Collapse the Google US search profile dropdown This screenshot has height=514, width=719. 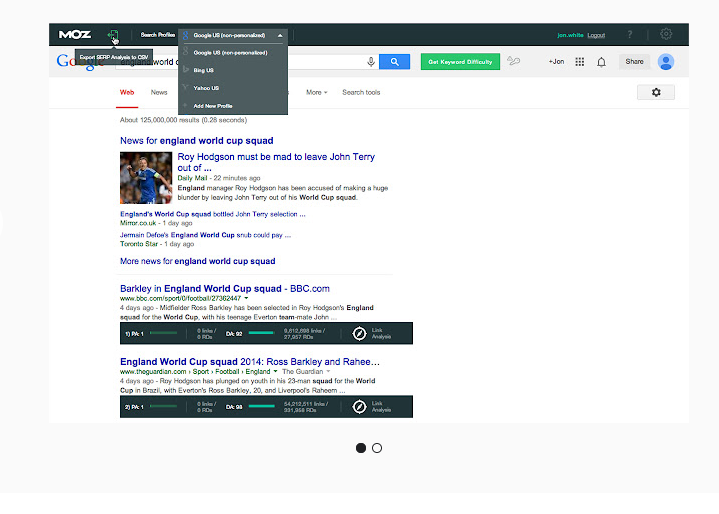click(280, 35)
